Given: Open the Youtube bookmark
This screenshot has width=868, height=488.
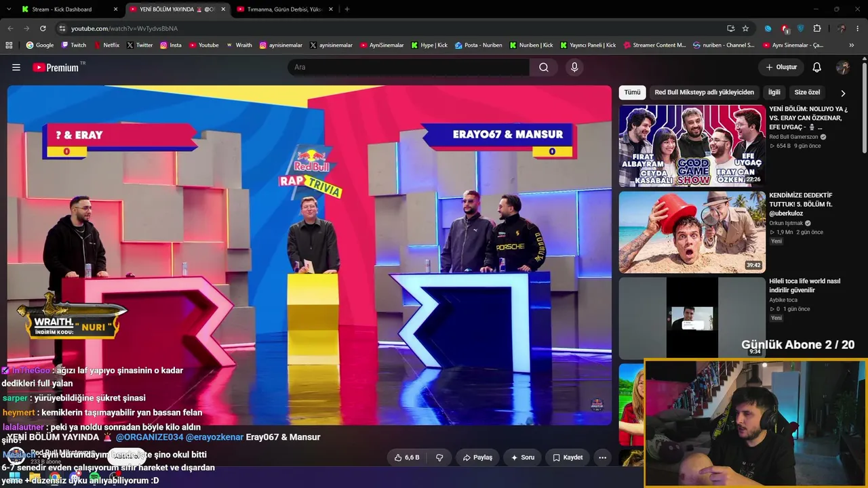Looking at the screenshot, I should [203, 45].
